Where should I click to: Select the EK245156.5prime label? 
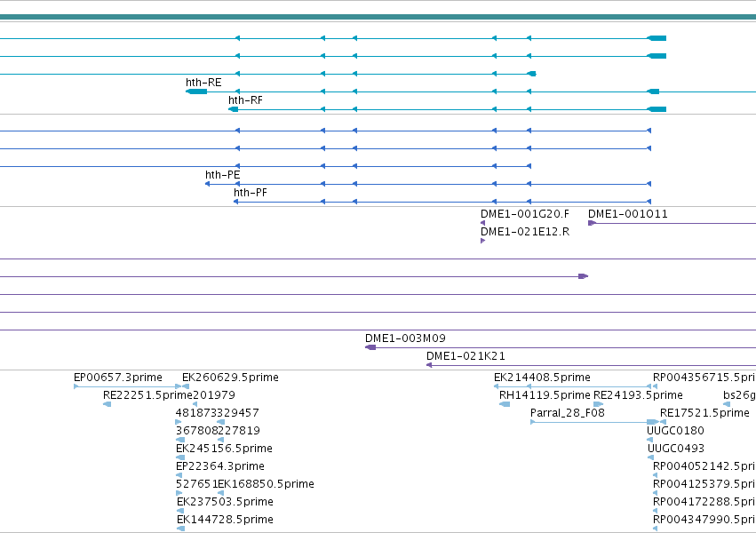pyautogui.click(x=224, y=449)
